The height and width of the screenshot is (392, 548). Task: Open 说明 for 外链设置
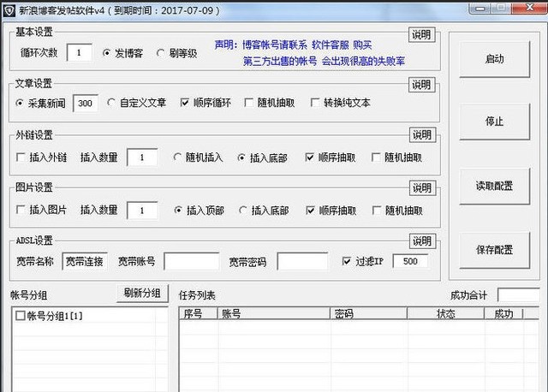[422, 135]
